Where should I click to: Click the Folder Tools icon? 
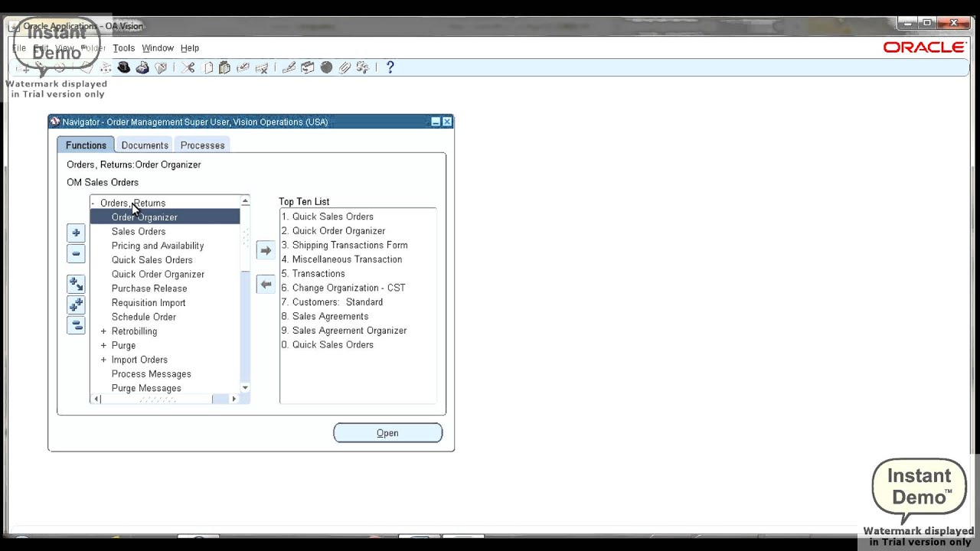(x=362, y=67)
